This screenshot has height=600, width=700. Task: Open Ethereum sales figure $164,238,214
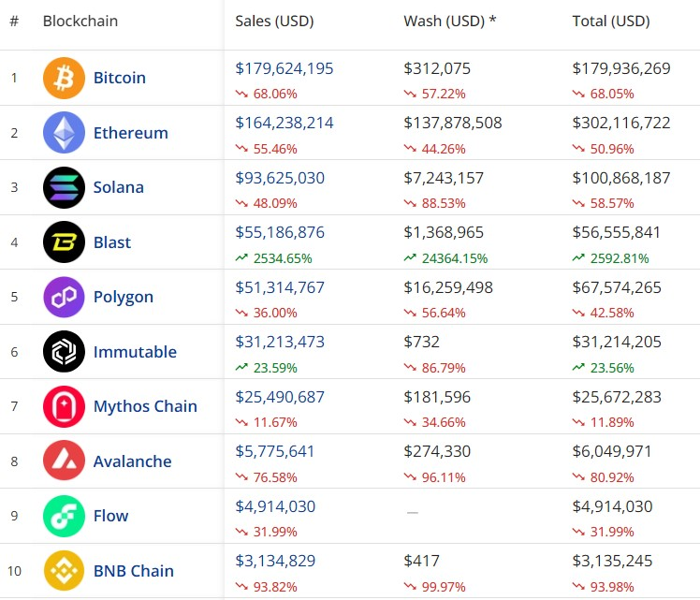point(284,123)
